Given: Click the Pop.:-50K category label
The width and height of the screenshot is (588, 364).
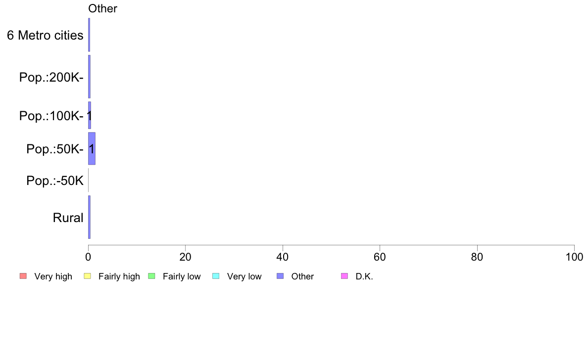Looking at the screenshot, I should (x=55, y=181).
